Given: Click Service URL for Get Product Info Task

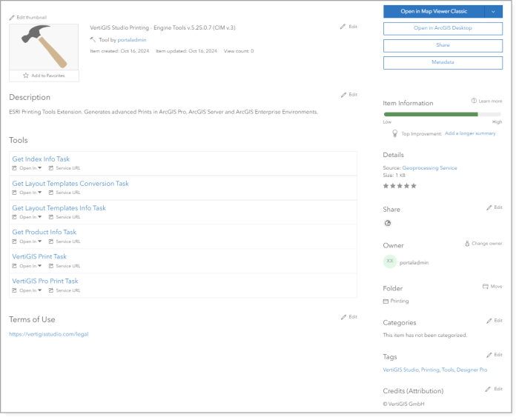Looking at the screenshot, I should click(x=65, y=241).
